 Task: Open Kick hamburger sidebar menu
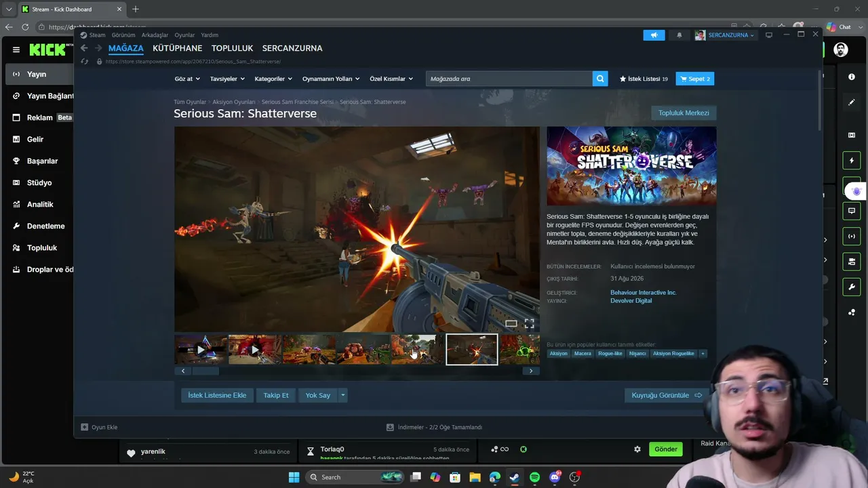click(x=16, y=49)
